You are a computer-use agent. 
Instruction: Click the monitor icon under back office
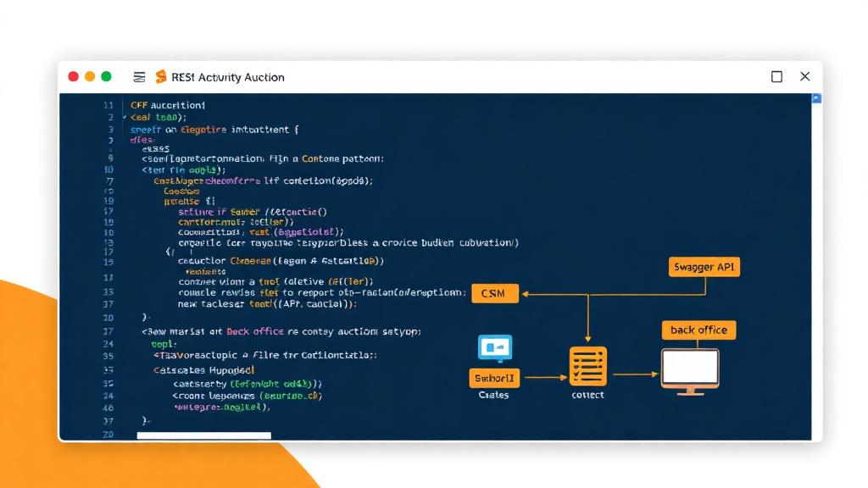click(x=690, y=372)
